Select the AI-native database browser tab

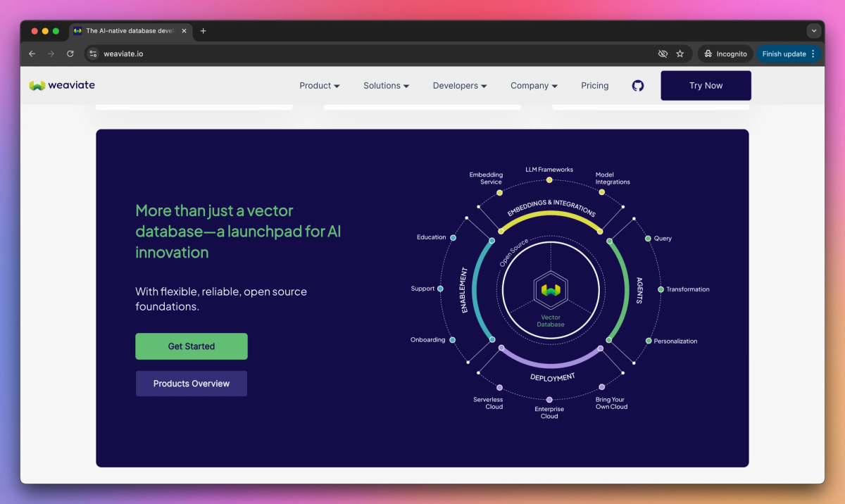(130, 31)
